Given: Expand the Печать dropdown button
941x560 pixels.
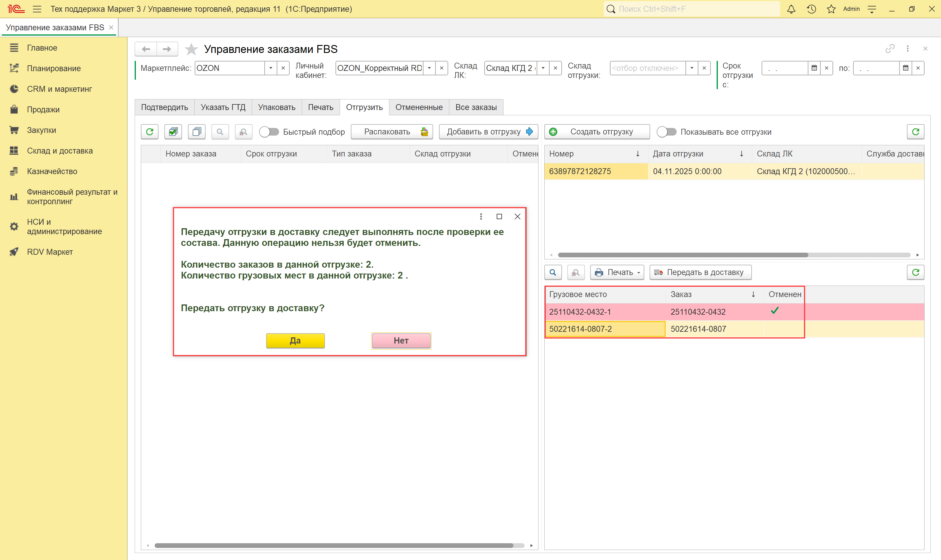Looking at the screenshot, I should pos(617,272).
